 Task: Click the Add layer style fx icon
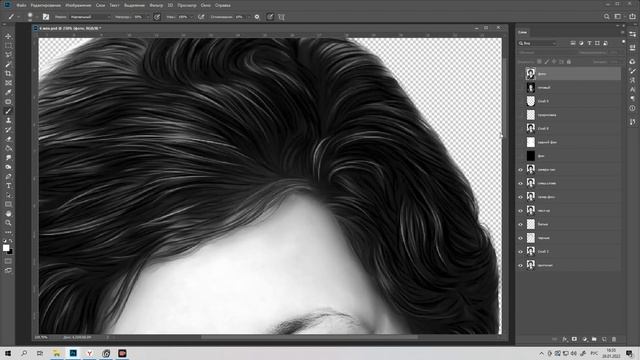click(x=564, y=339)
